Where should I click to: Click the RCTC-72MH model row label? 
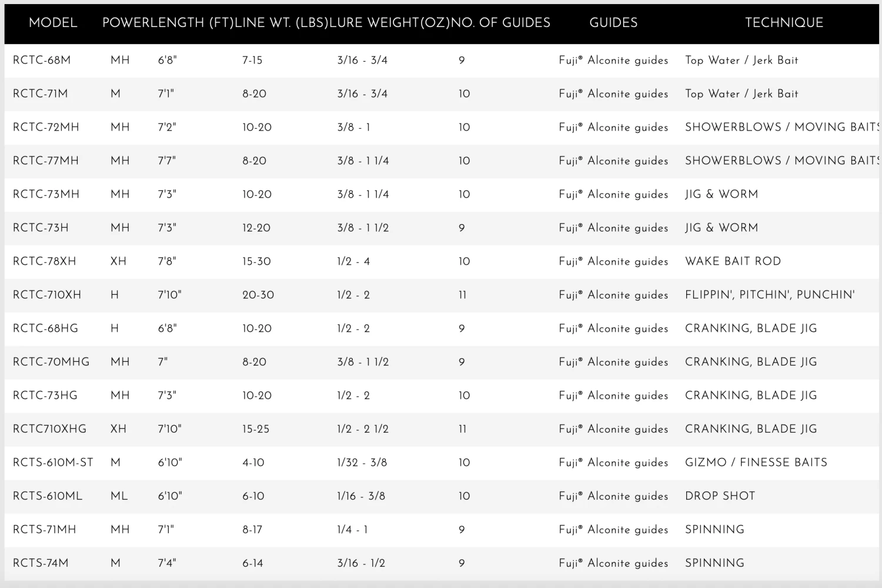(x=46, y=127)
